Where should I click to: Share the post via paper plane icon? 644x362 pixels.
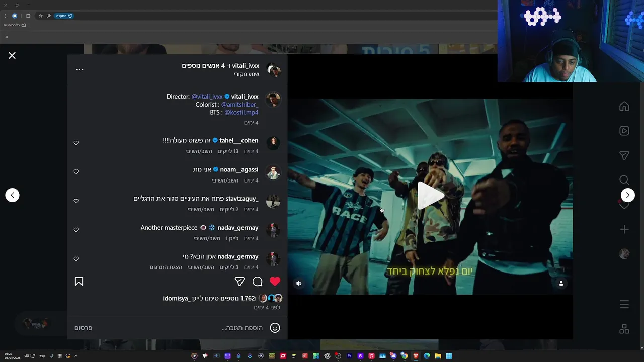click(x=239, y=282)
